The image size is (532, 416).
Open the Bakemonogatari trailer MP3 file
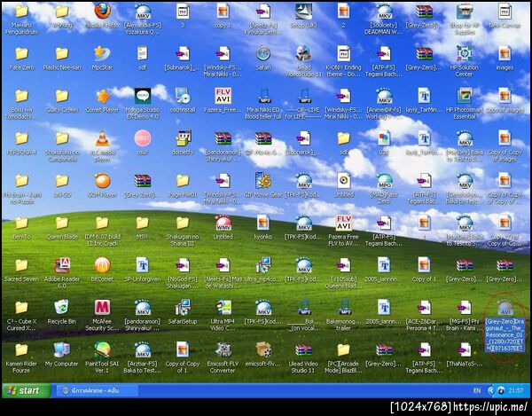pyautogui.click(x=343, y=308)
